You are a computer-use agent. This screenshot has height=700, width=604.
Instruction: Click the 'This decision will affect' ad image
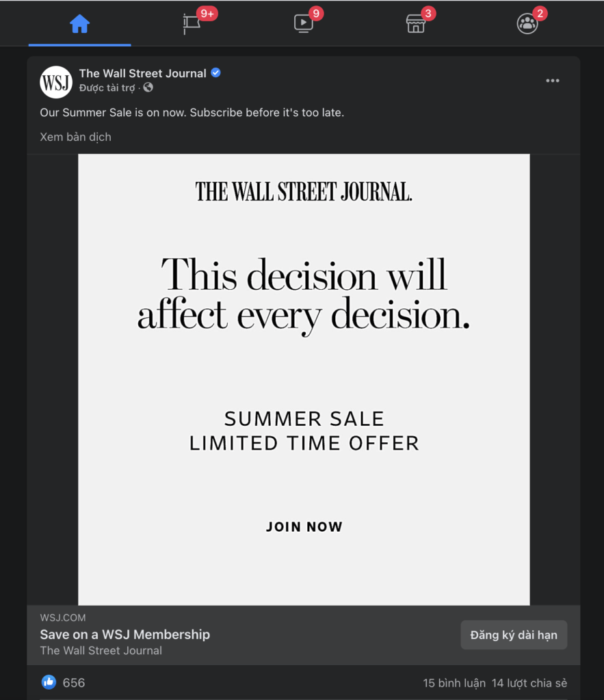point(304,294)
